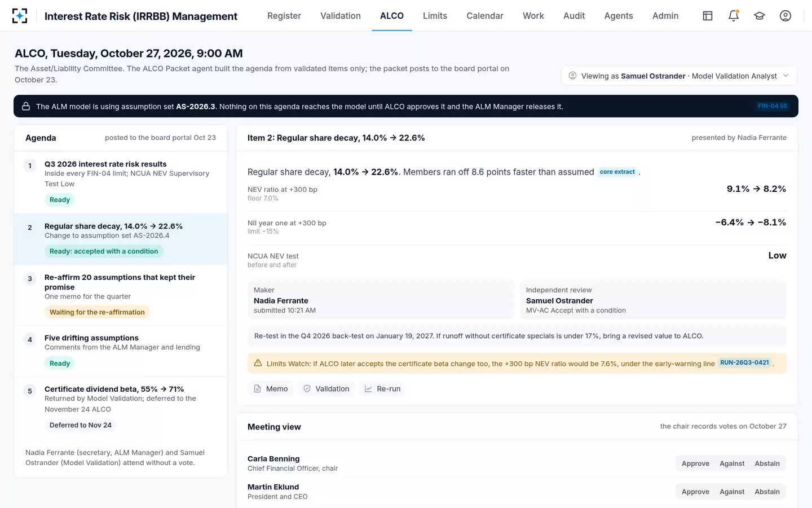The height and width of the screenshot is (508, 812).
Task: Select the ALCO tab
Action: 392,16
